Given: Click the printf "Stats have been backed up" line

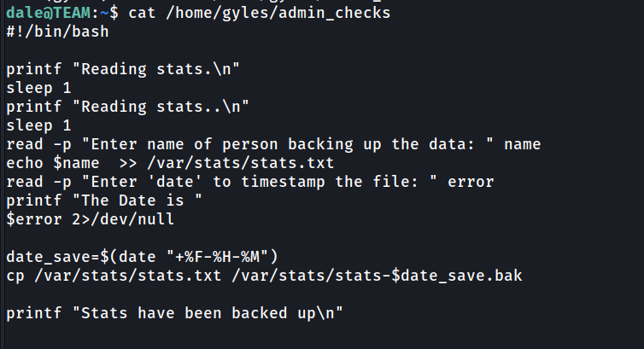Looking at the screenshot, I should click(174, 313).
